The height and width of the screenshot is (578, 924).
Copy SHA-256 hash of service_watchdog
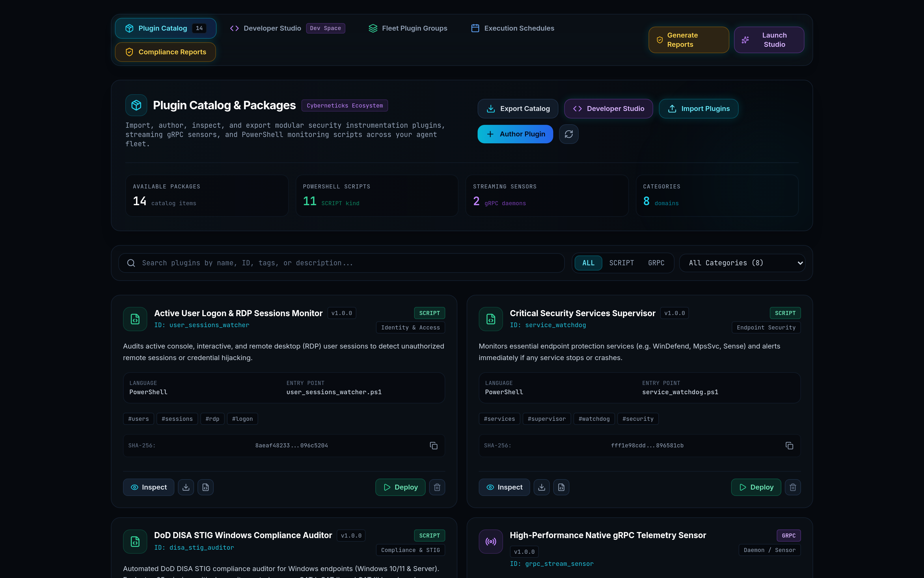click(x=789, y=446)
